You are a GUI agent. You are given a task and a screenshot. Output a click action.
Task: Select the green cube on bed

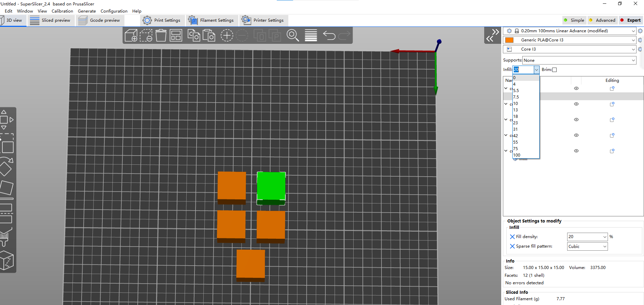[x=271, y=186]
